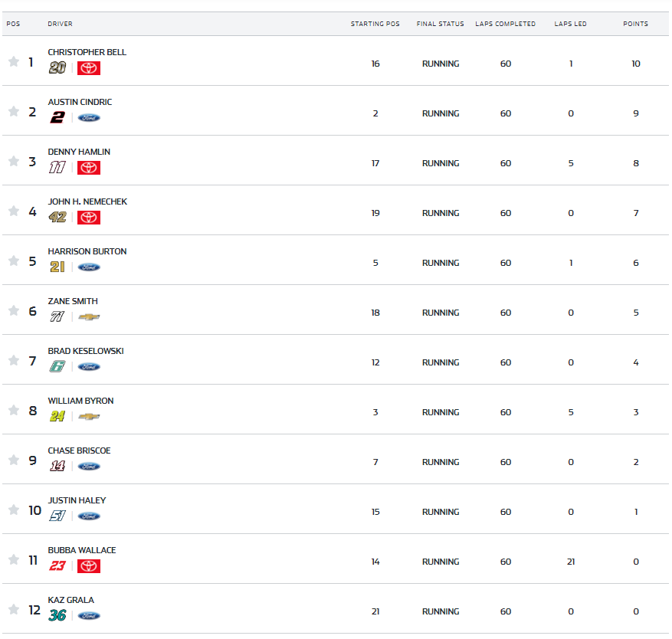This screenshot has width=672, height=639.
Task: Open Austin Cindric's driver name link
Action: pyautogui.click(x=80, y=102)
